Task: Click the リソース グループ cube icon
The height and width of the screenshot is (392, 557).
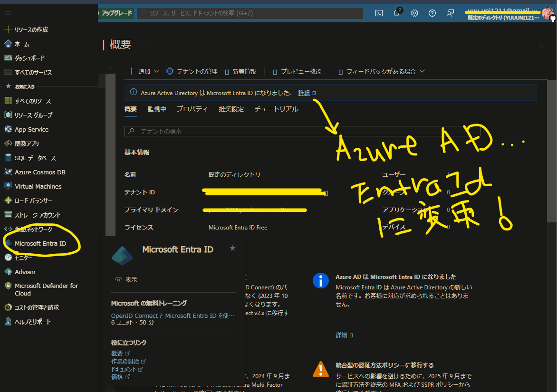Action: coord(8,115)
